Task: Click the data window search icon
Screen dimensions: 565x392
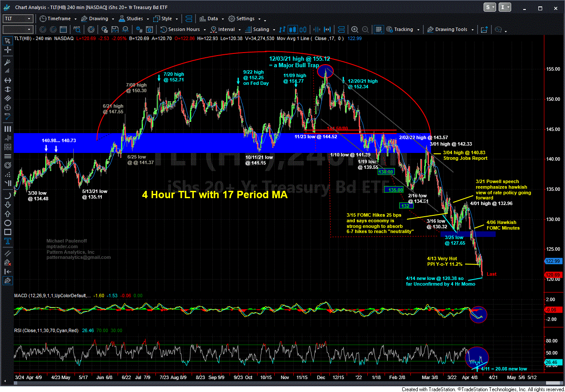Action: pos(77,29)
